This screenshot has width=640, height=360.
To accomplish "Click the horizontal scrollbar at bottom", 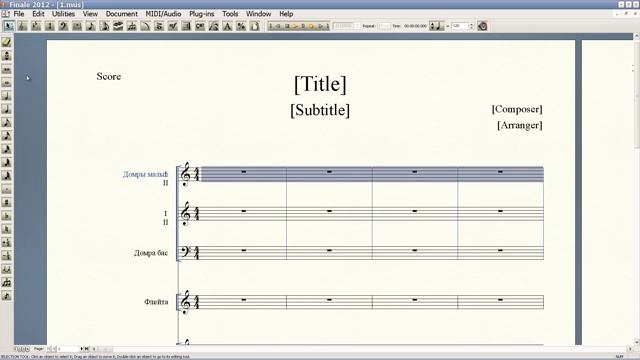I will pos(361,349).
